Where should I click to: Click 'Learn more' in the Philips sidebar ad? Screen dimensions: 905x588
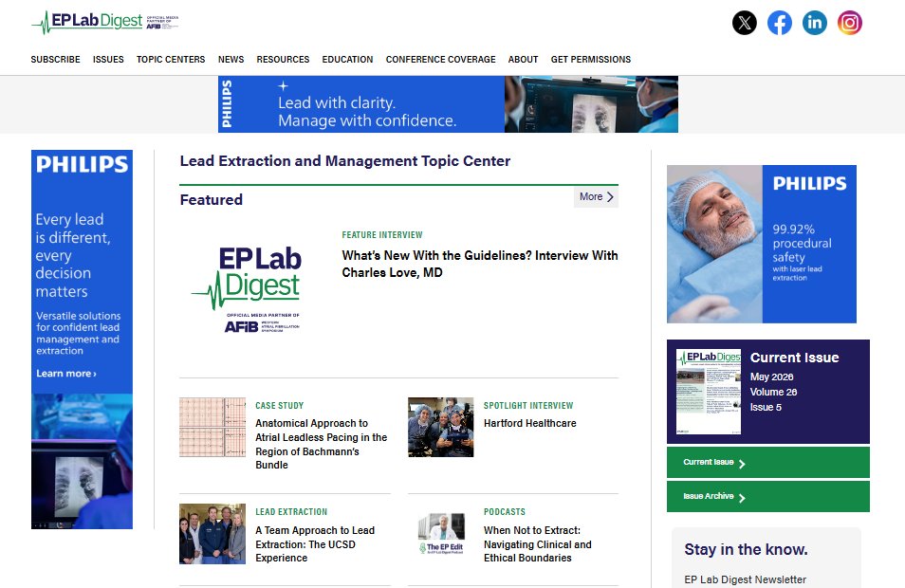tap(66, 374)
